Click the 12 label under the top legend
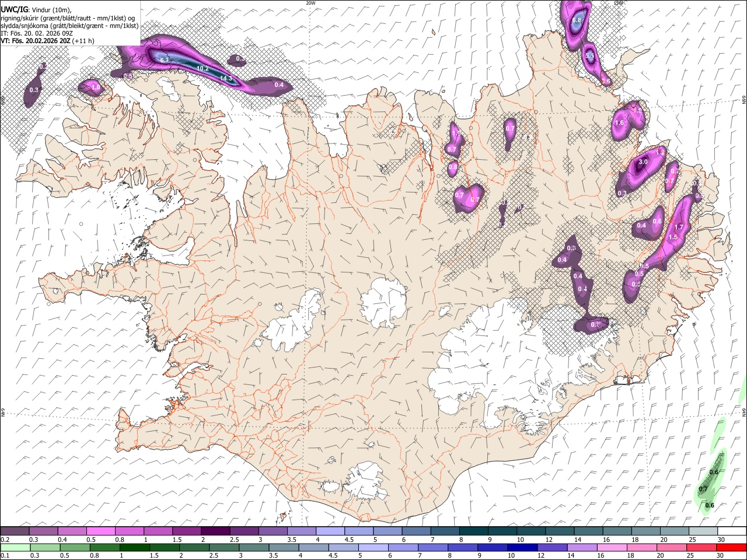Image resolution: width=747 pixels, height=560 pixels. click(x=549, y=540)
